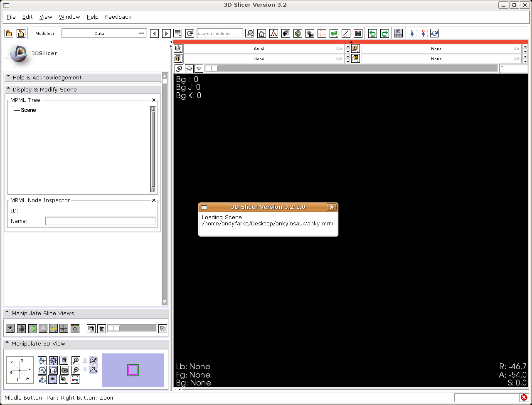Select the transform view mouse mode icon

(434, 33)
